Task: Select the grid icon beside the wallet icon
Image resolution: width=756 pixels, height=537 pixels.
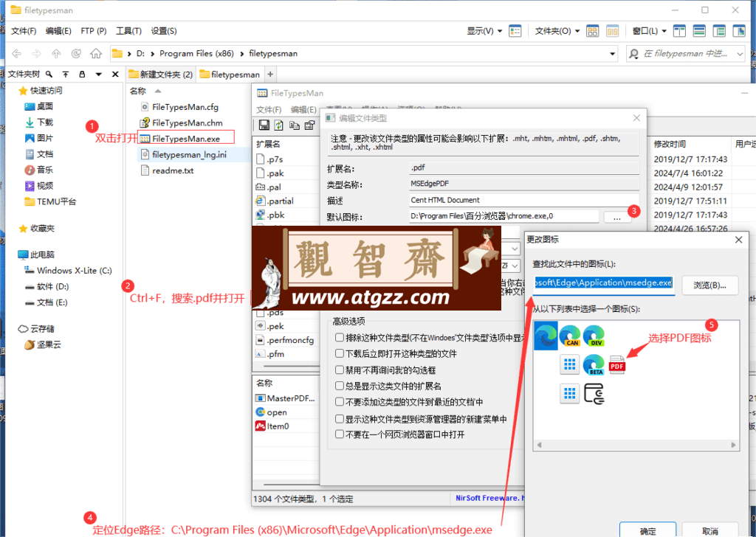Action: pos(570,393)
